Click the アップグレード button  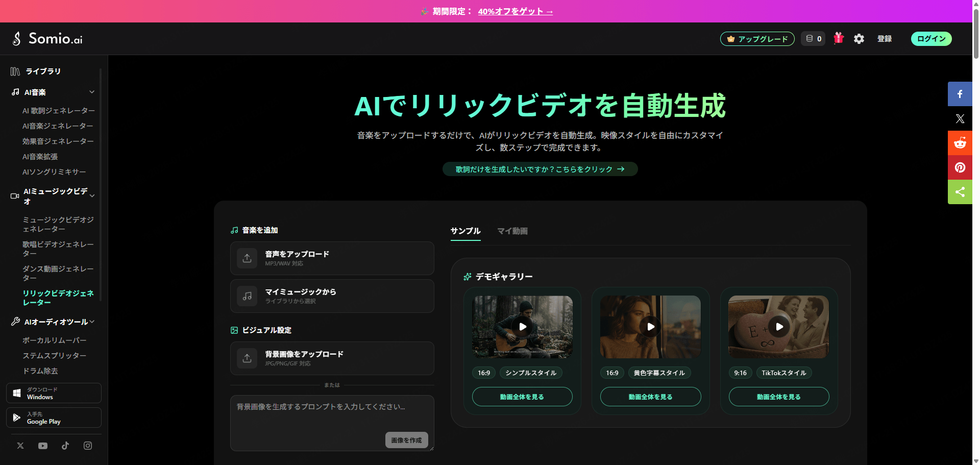pyautogui.click(x=757, y=39)
